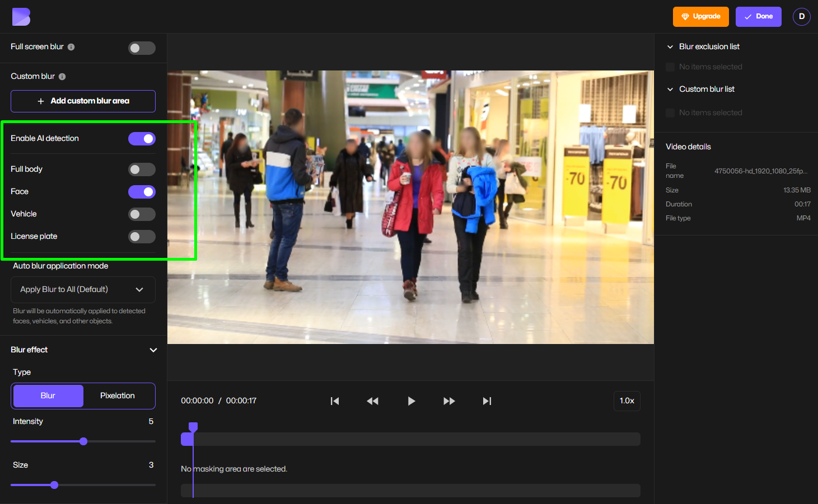This screenshot has height=504, width=818.
Task: Collapse the Blur exclusion list
Action: pos(670,46)
